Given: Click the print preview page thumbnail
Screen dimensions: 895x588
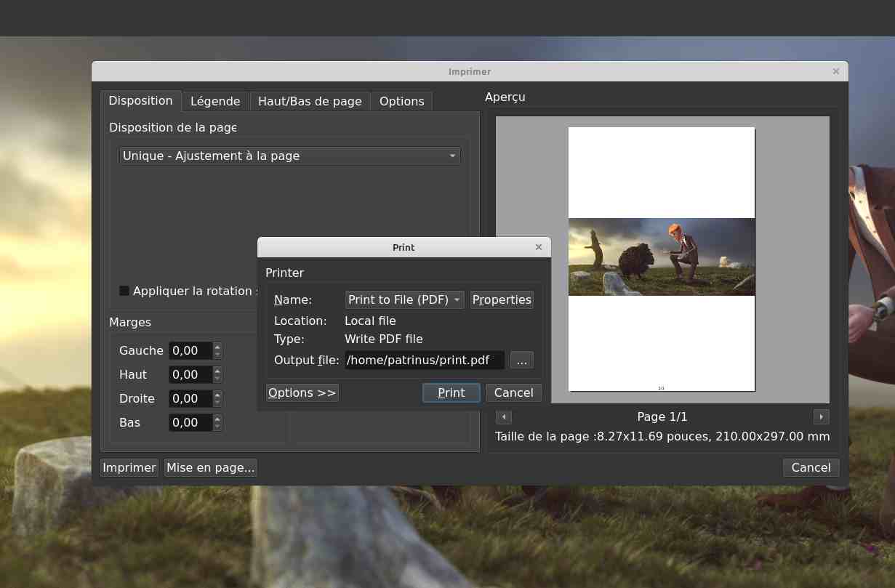Looking at the screenshot, I should [x=662, y=259].
